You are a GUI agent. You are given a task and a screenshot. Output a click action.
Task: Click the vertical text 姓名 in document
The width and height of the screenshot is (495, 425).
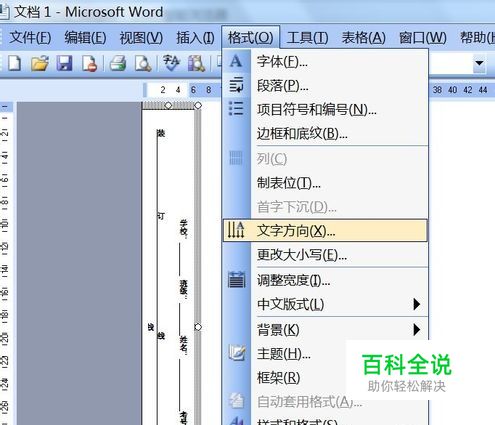184,344
